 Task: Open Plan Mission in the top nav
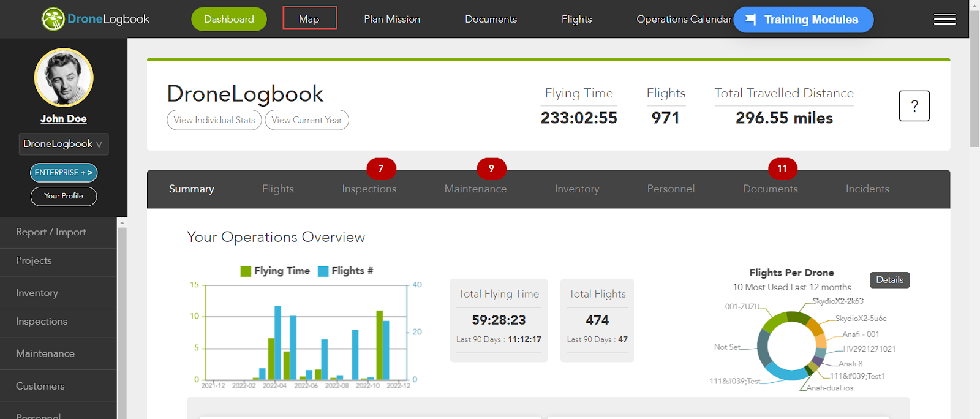392,19
